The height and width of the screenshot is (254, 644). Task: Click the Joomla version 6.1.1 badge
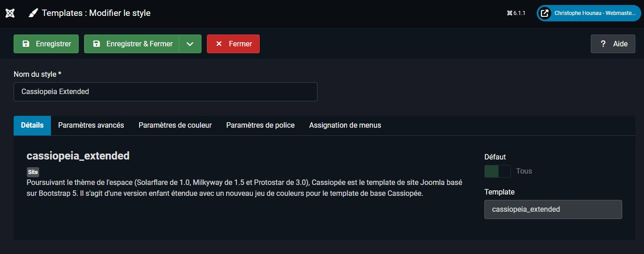516,13
